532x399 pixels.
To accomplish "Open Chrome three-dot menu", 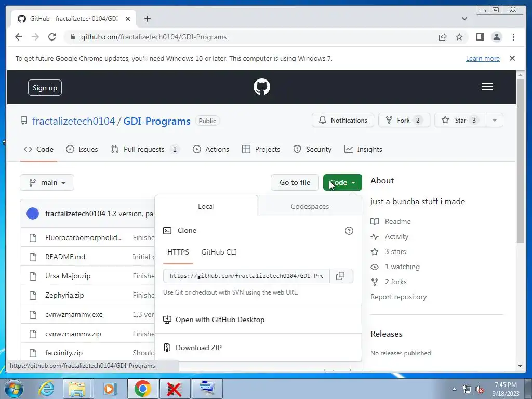I will pyautogui.click(x=513, y=37).
